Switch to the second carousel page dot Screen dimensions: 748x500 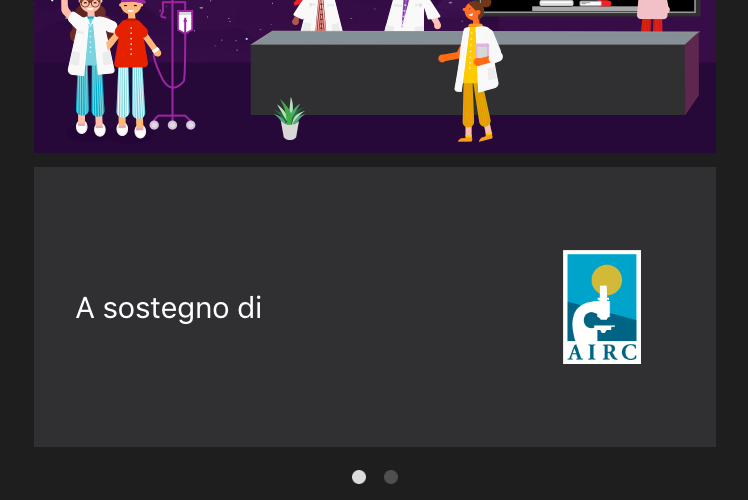[391, 477]
